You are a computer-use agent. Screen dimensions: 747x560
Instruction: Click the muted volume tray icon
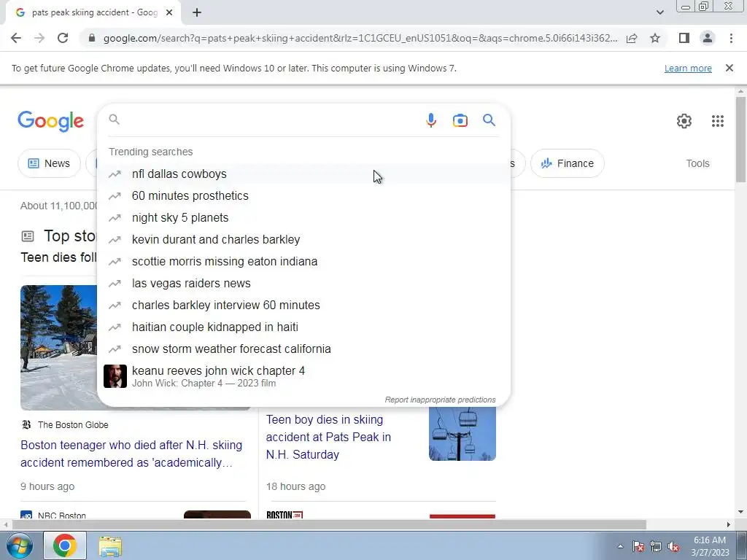[673, 546]
